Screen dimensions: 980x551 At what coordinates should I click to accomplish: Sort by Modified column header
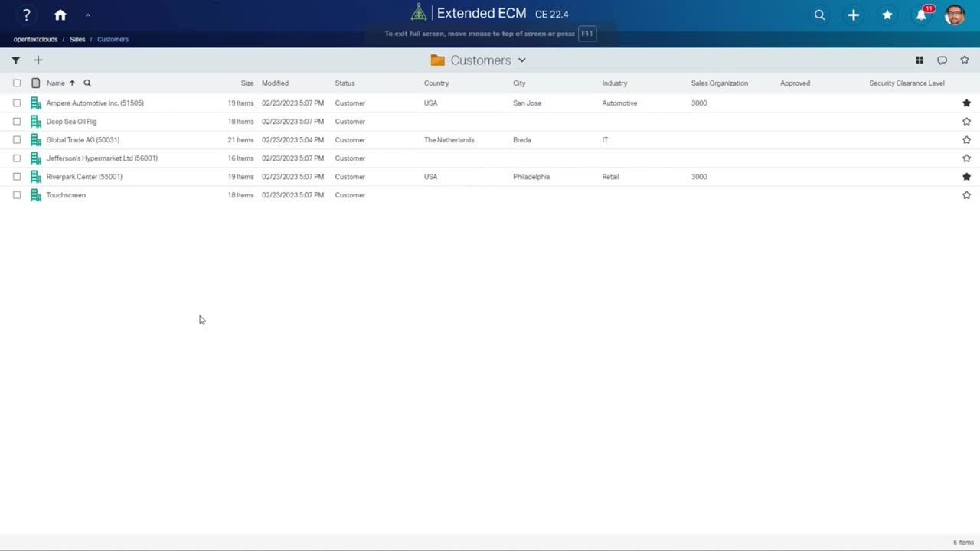click(275, 83)
